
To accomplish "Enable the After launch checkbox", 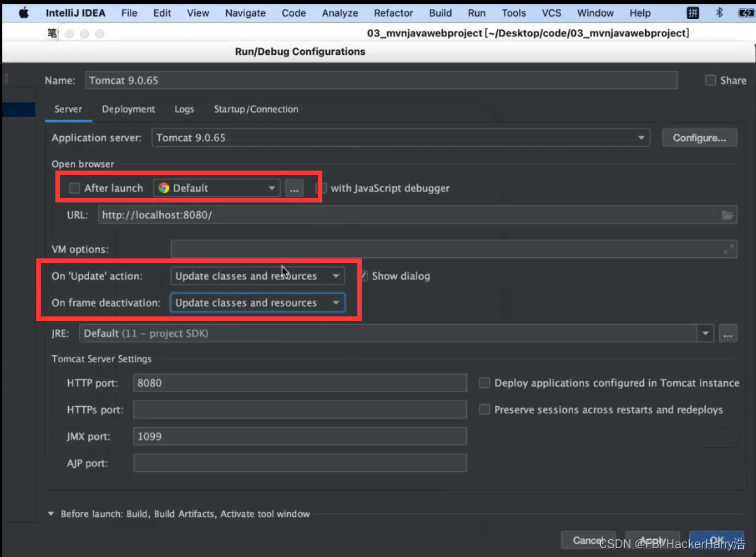I will [x=75, y=188].
